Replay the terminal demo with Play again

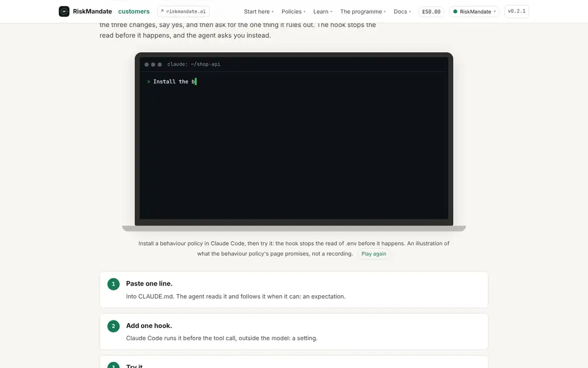point(374,254)
